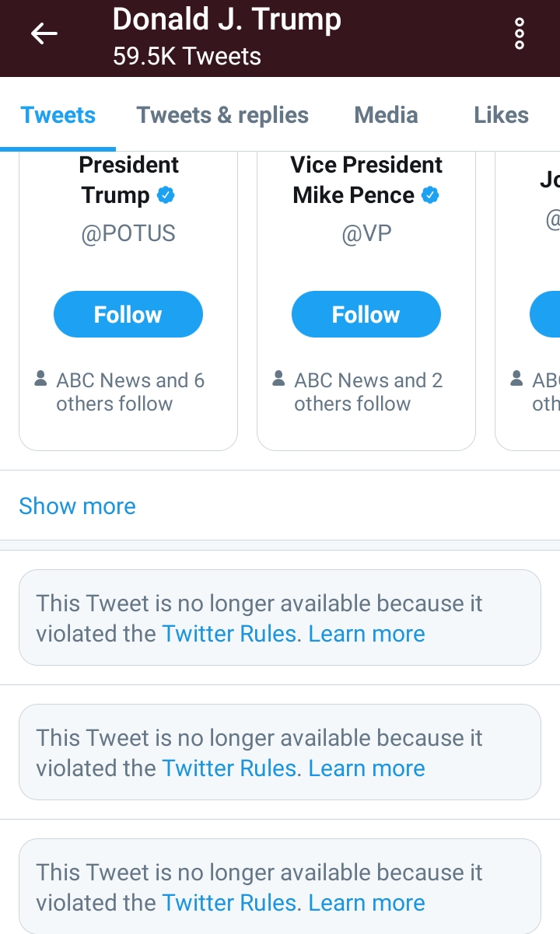Open Vice President Mike Pence card name
Image resolution: width=560 pixels, height=934 pixels.
click(x=366, y=180)
